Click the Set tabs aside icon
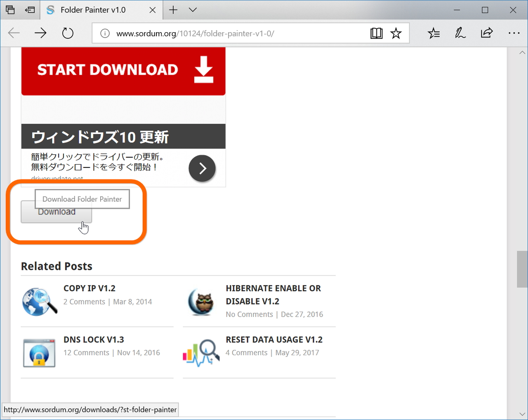 point(10,9)
